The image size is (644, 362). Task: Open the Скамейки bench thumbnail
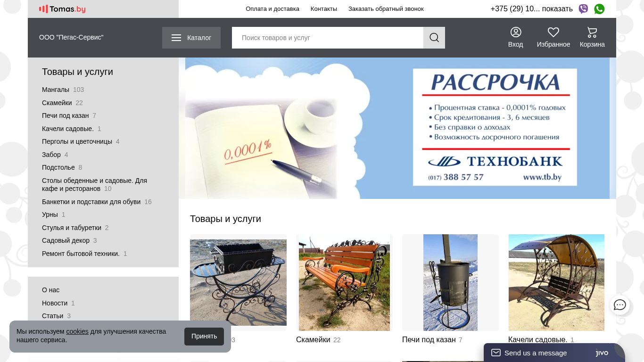(344, 282)
